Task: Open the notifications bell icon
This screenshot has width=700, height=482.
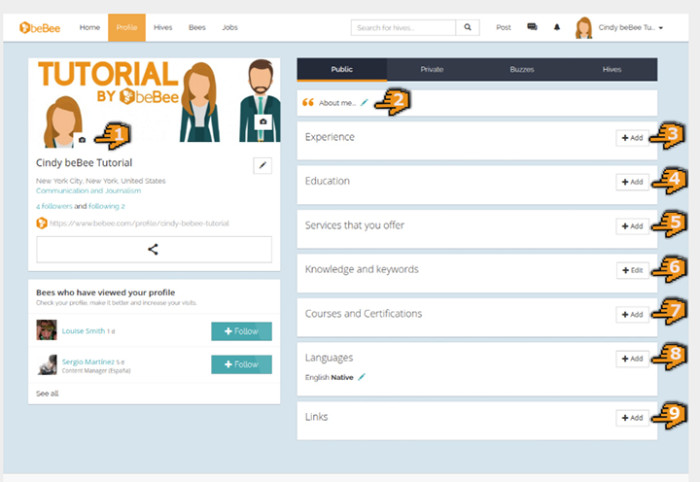Action: (557, 27)
